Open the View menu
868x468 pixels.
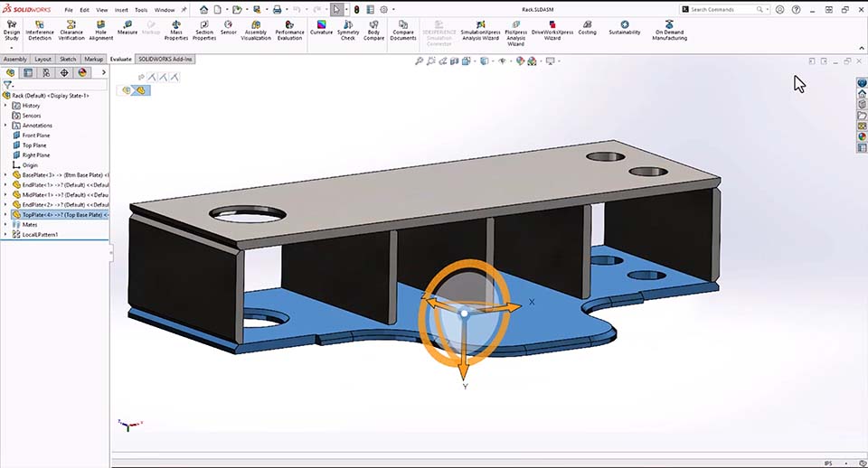coord(102,10)
